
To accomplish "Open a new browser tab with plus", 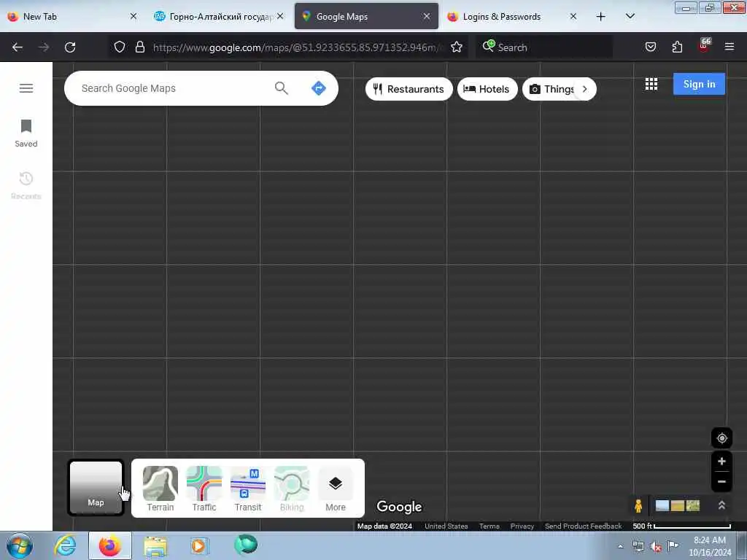I will 601,17.
